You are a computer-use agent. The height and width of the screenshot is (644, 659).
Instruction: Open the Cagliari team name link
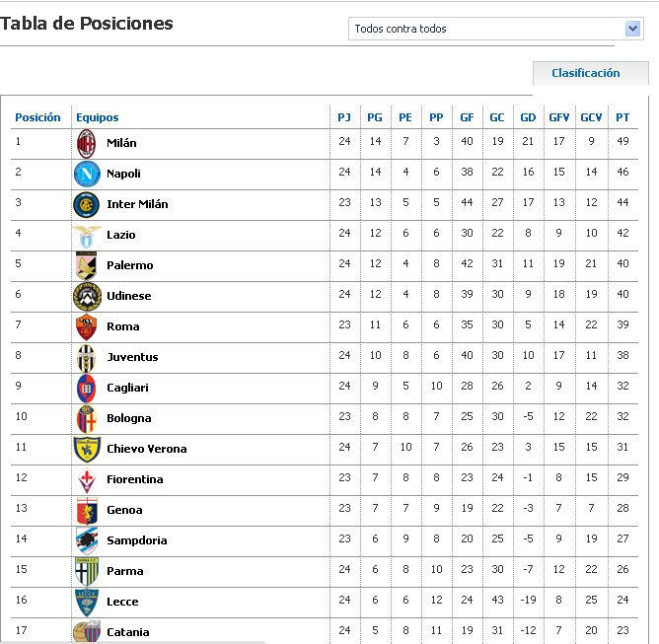(x=127, y=388)
